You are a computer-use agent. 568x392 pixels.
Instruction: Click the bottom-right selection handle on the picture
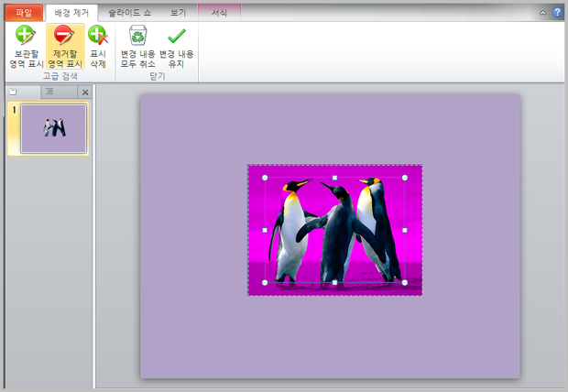405,283
